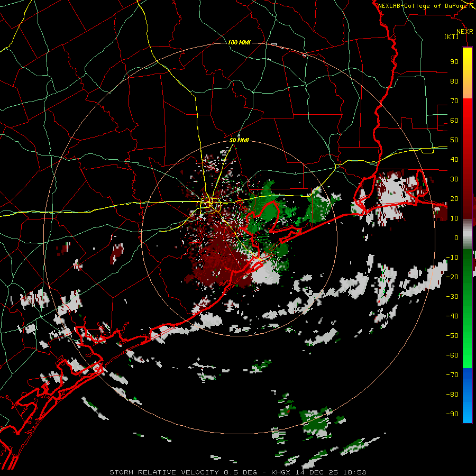The image size is (476, 476).
Task: Click the "100 NMI" range ring label
Action: pos(239,42)
